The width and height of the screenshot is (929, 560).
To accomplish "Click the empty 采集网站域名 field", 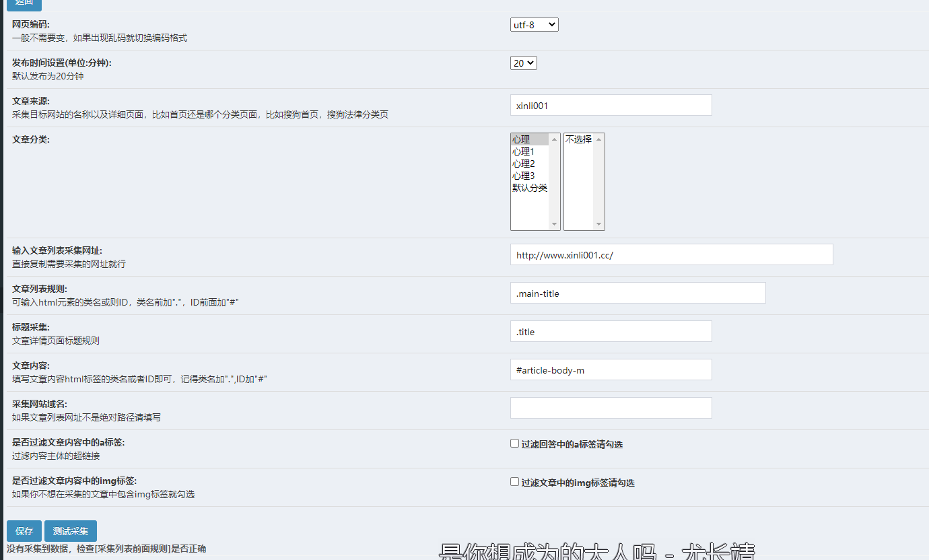I will 611,408.
